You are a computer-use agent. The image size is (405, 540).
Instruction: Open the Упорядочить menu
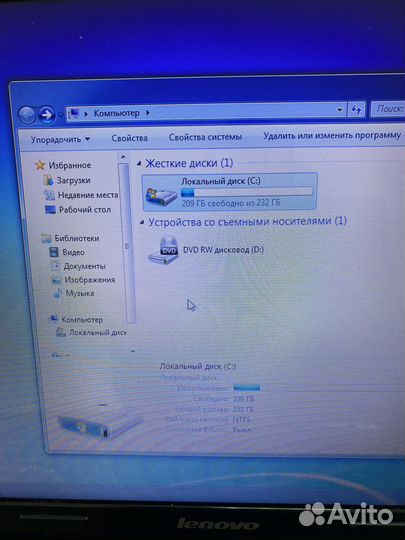60,139
